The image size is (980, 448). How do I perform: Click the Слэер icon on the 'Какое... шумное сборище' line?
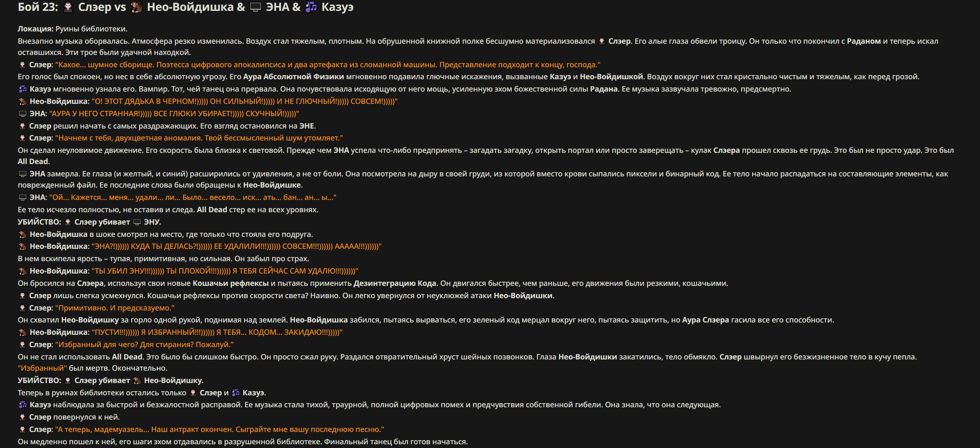coord(22,65)
